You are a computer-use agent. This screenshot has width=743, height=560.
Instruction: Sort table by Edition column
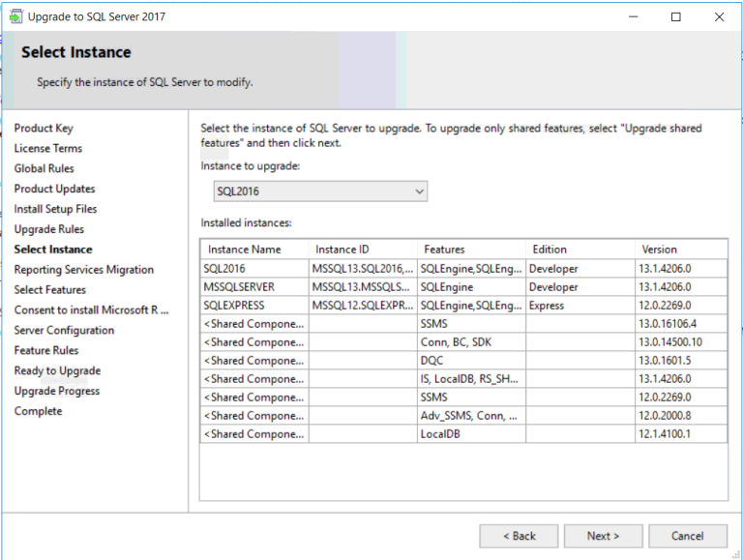(x=579, y=250)
